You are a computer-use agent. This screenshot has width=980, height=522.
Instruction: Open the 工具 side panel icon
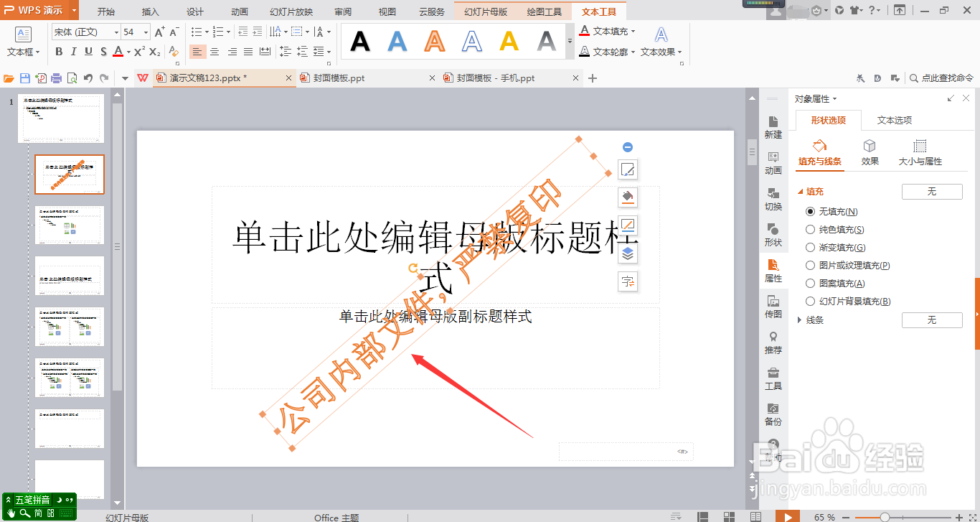click(773, 378)
